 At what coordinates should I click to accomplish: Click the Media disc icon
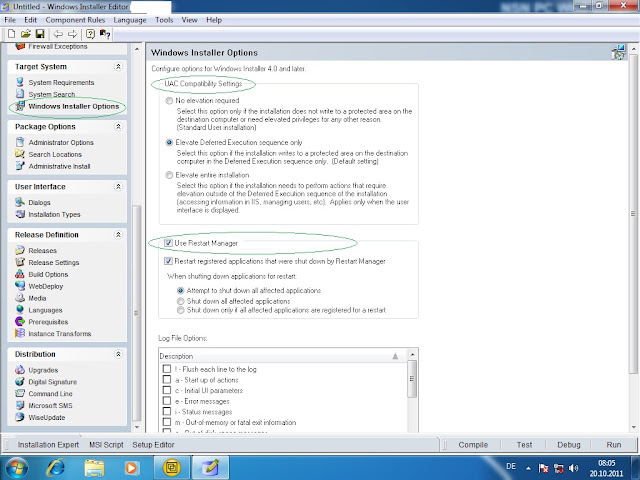(20, 298)
